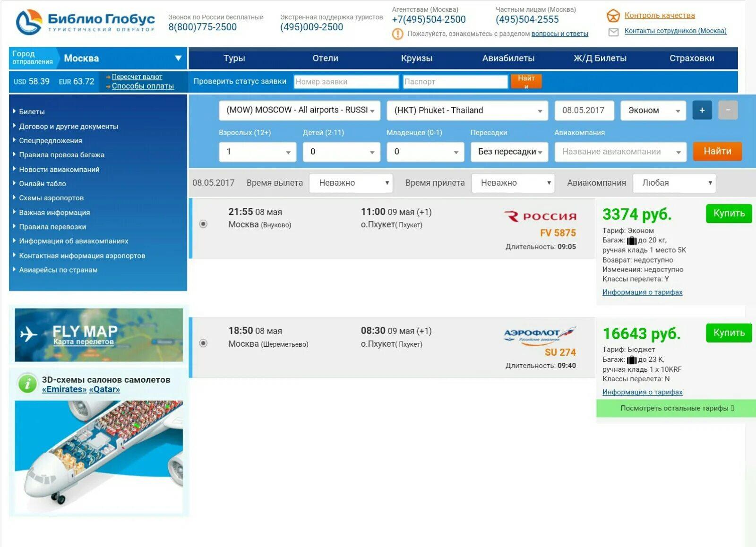Open the Авиабилеты menu tab

(508, 59)
